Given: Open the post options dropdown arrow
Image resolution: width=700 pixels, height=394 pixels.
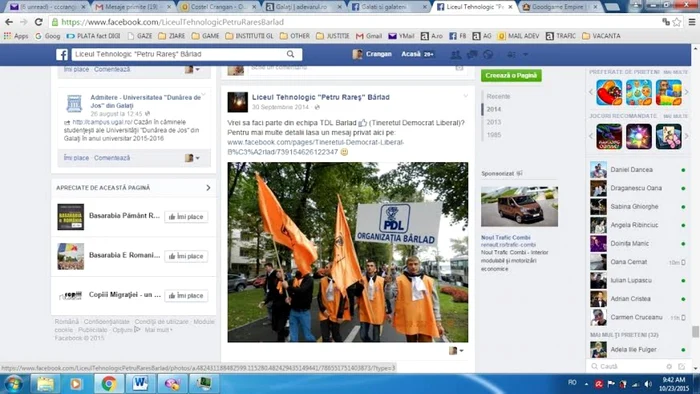Looking at the screenshot, I should click(465, 96).
